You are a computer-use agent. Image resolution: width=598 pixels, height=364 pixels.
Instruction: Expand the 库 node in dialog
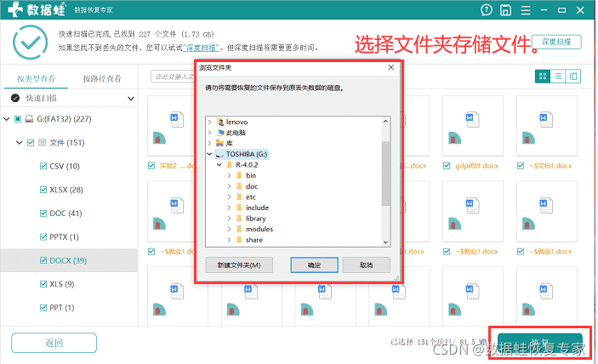[x=209, y=144]
